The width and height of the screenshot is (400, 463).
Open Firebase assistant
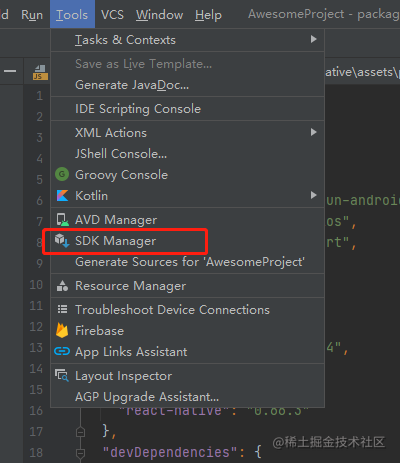pyautogui.click(x=187, y=331)
